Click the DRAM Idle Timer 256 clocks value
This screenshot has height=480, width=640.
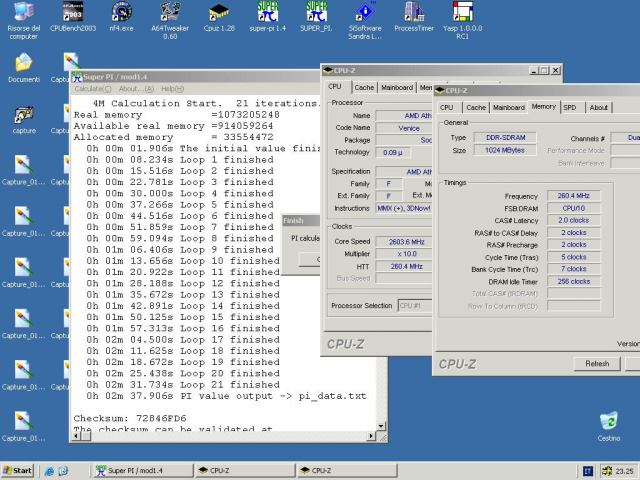click(573, 282)
